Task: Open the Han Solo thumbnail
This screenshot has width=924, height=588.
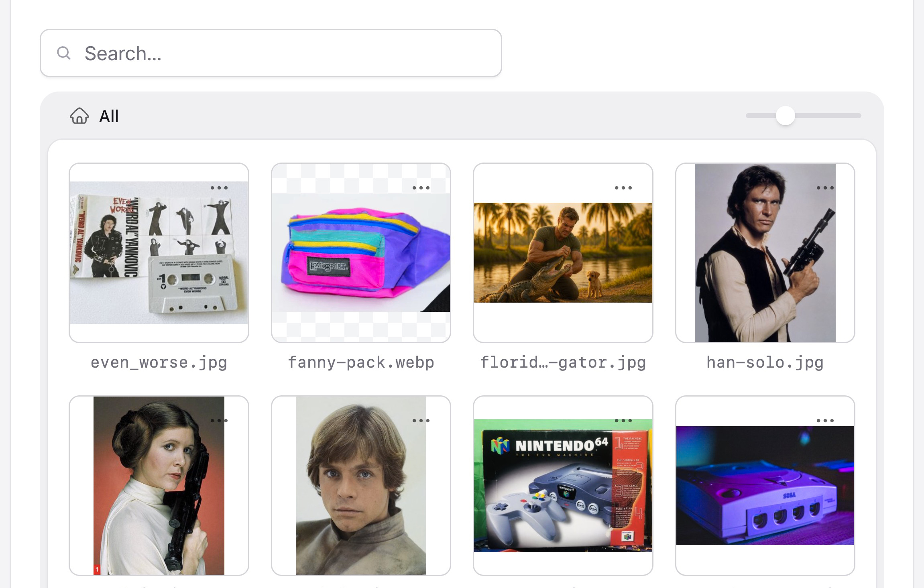Action: coord(765,253)
